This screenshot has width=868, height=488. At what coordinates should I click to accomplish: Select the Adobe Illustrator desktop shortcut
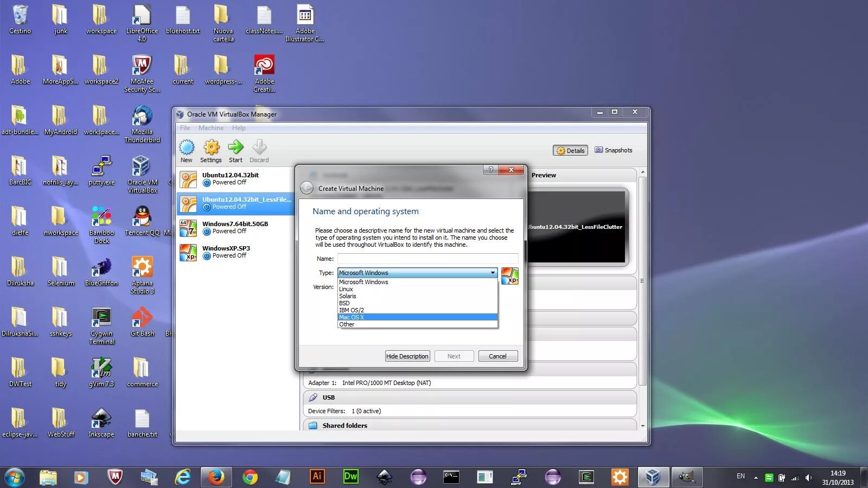tap(305, 23)
